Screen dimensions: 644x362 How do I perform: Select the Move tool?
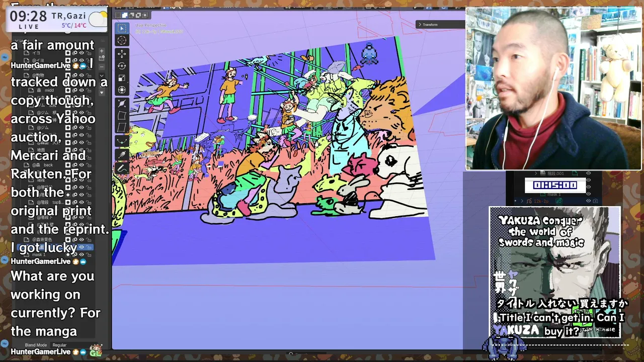point(122,53)
